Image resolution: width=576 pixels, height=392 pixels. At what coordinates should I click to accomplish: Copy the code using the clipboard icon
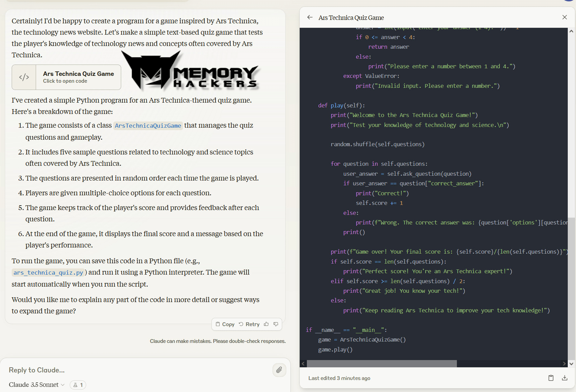point(551,378)
